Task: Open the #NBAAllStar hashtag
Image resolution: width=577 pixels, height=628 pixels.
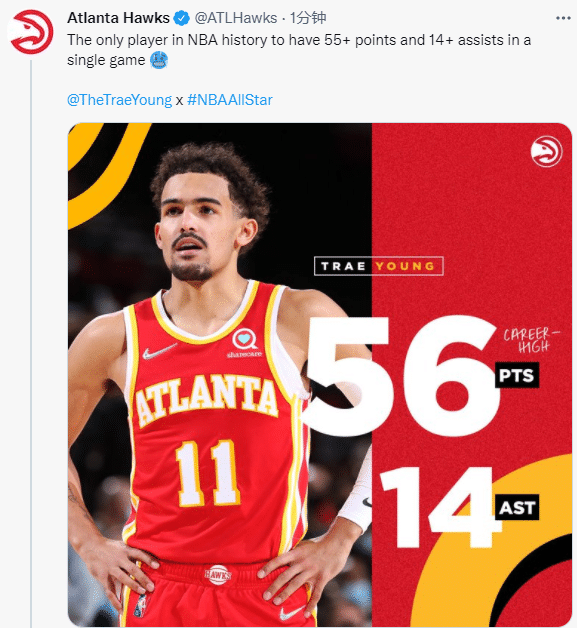Action: (x=229, y=100)
